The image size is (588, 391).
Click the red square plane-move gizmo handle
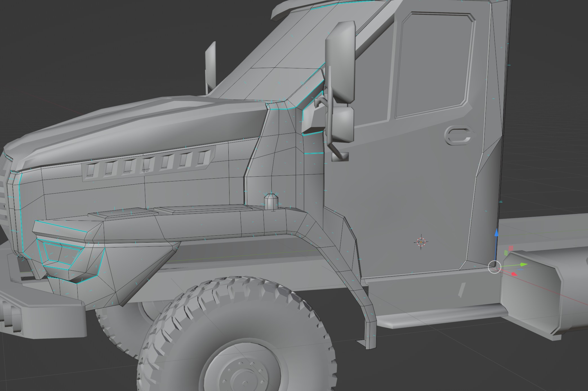click(511, 248)
